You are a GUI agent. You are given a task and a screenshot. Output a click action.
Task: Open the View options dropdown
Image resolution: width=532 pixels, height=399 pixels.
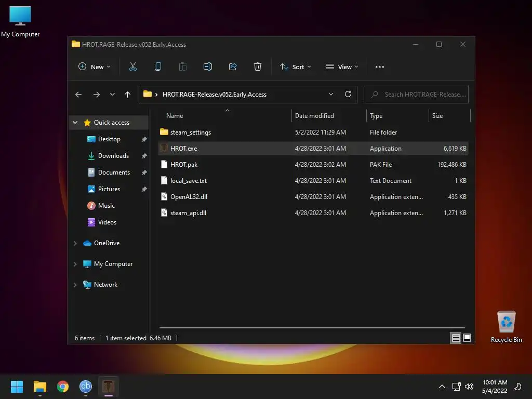[x=342, y=67]
